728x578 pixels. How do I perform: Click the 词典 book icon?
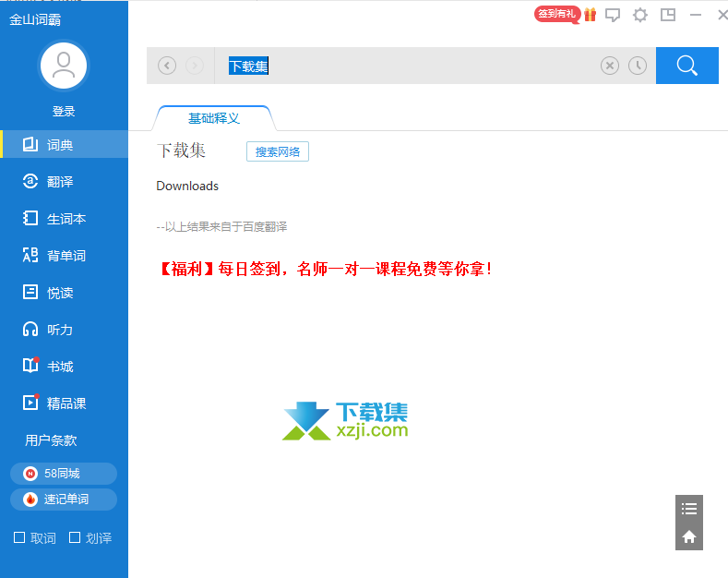click(x=30, y=144)
